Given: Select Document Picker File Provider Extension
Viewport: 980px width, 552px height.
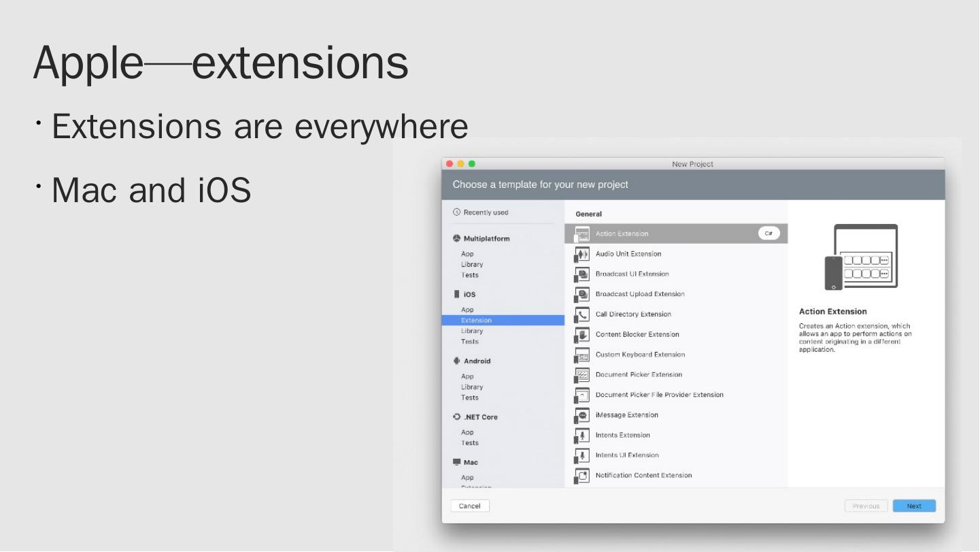Looking at the screenshot, I should (659, 395).
